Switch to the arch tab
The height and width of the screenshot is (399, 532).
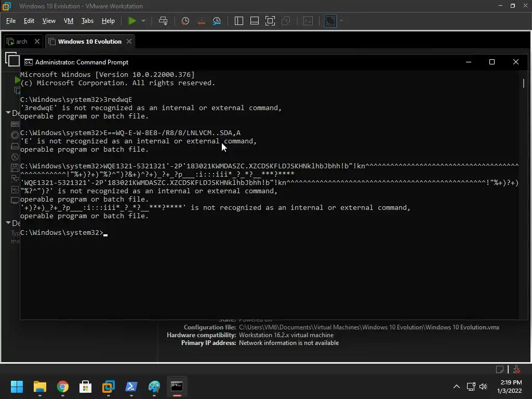21,42
